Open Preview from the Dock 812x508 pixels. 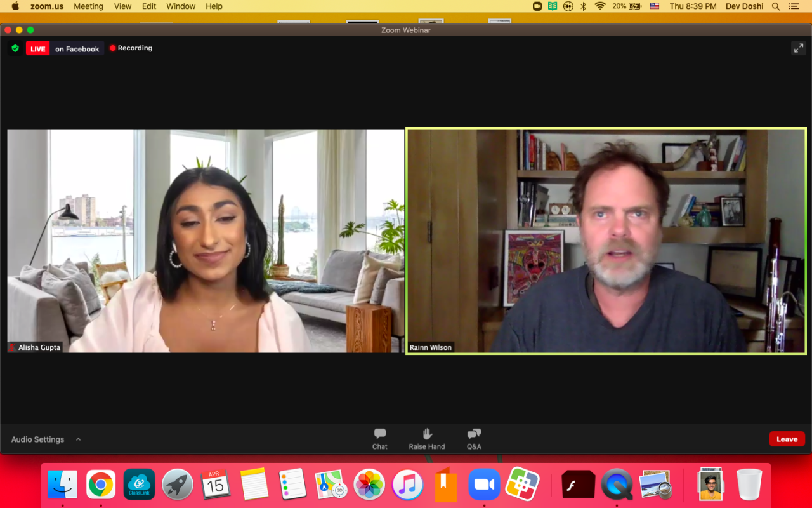tap(655, 485)
